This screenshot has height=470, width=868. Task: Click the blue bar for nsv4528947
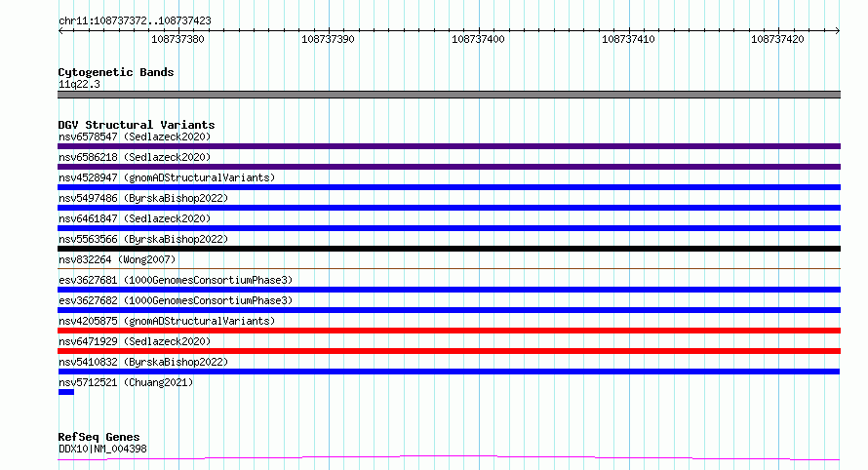[449, 187]
